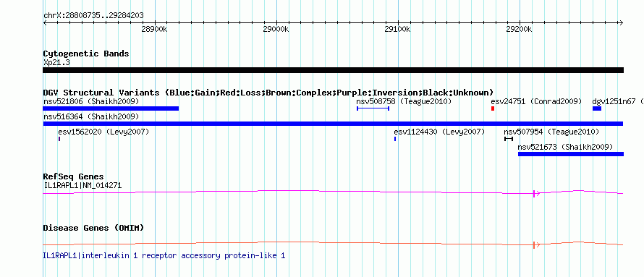Viewport: 644px width, 277px height.
Task: Select the dgv1251n67 blue bar
Action: 597,108
